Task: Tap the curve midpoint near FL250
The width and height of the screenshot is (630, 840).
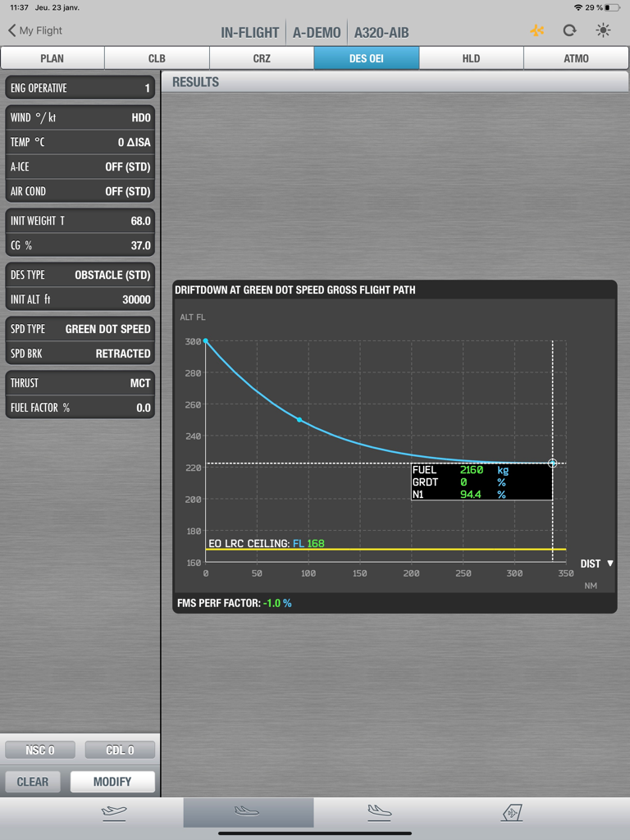Action: [x=299, y=420]
